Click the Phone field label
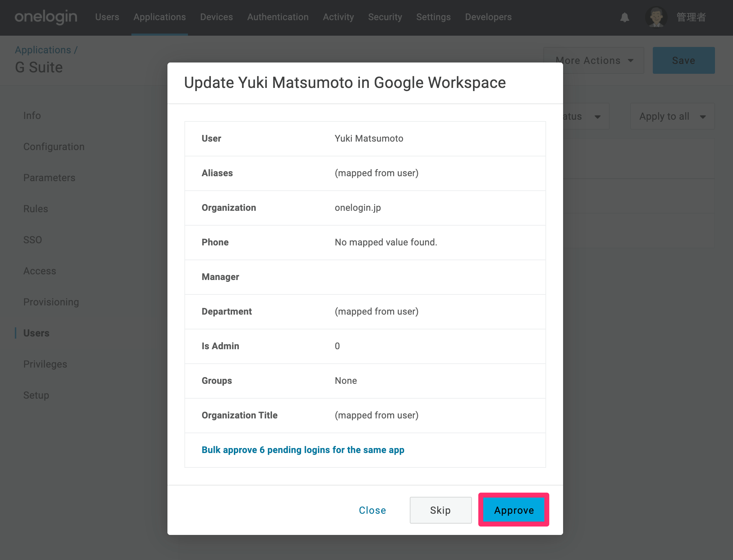 point(215,242)
